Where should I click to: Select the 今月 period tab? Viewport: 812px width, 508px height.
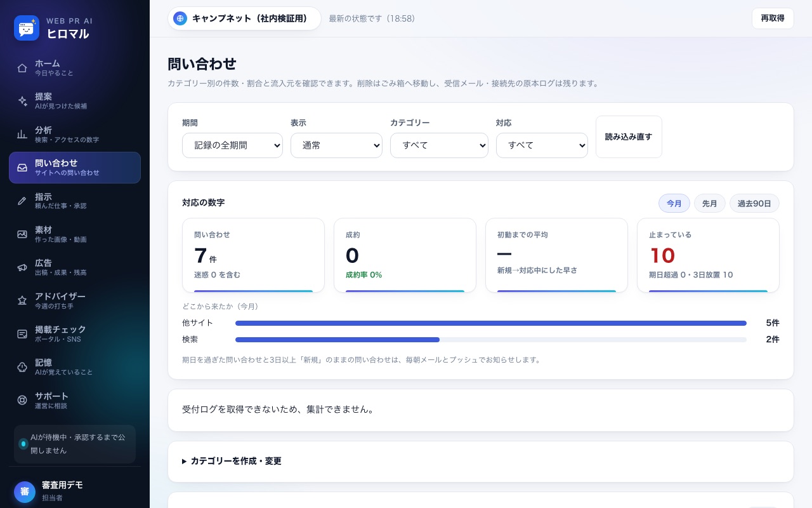pos(674,203)
